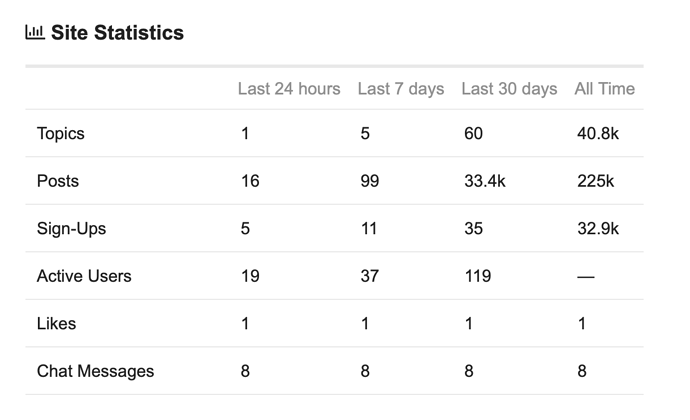Click the 33.4k posts value
This screenshot has height=420, width=690.
coord(485,181)
